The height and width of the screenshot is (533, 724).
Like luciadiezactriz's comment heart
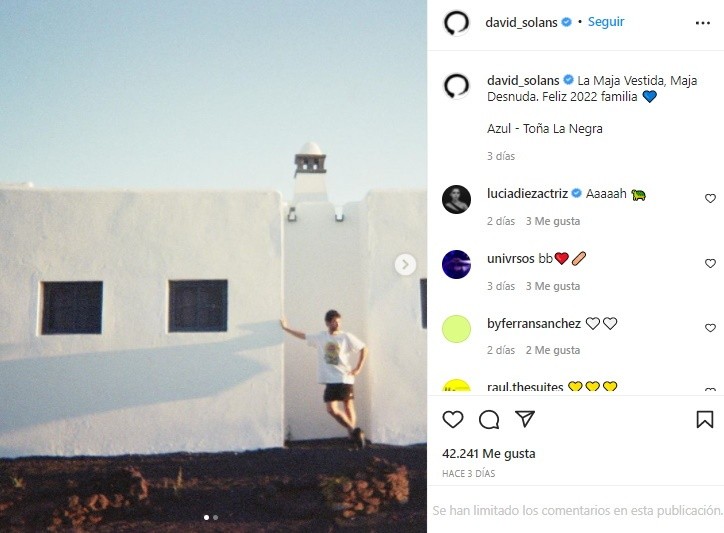coord(710,199)
